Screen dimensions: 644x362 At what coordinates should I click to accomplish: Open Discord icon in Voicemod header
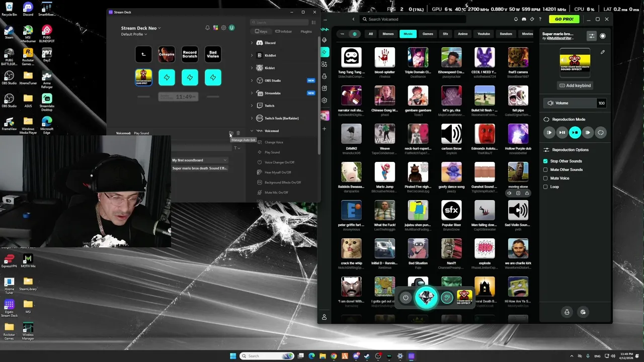click(524, 19)
